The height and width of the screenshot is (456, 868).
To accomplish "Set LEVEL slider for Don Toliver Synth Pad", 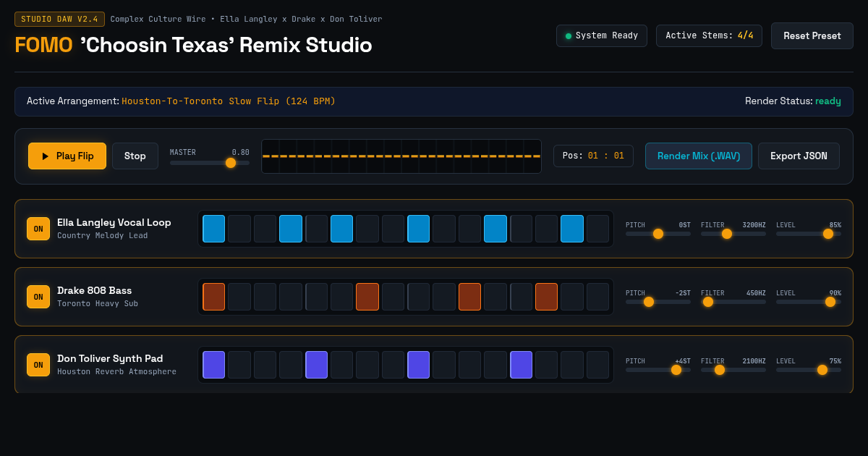I will pos(809,370).
